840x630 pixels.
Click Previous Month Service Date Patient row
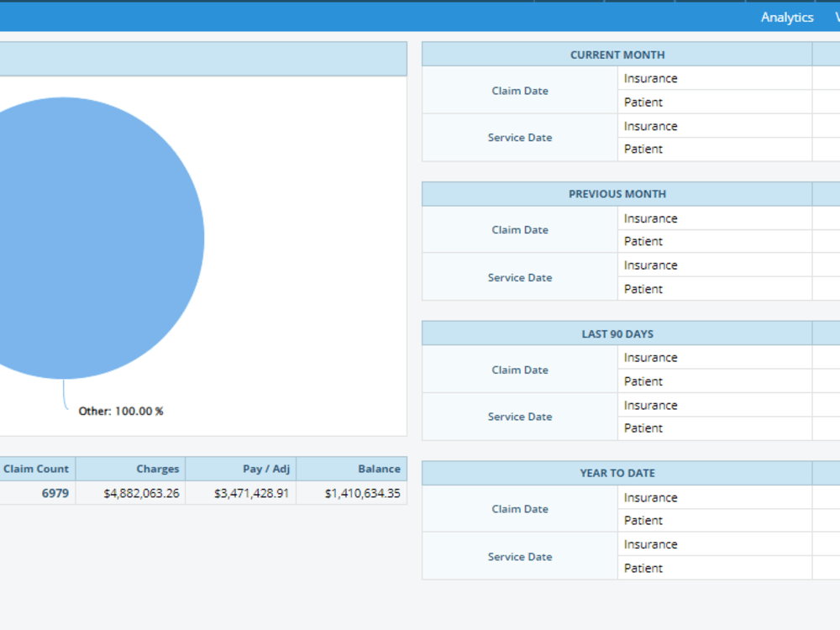715,289
